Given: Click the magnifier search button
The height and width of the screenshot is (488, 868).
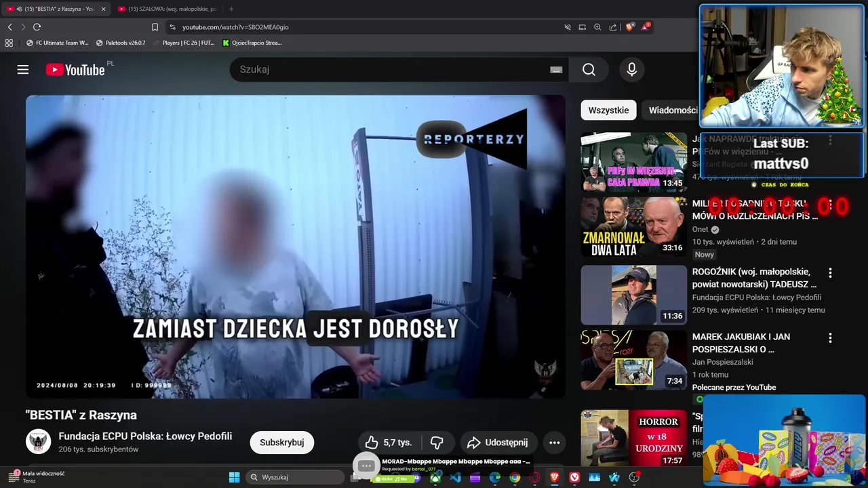Looking at the screenshot, I should tap(589, 70).
